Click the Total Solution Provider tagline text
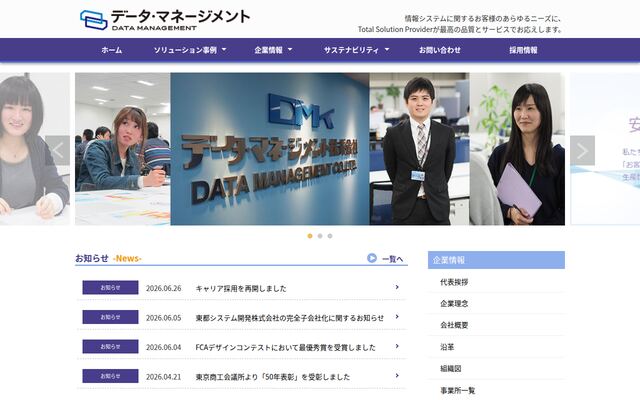This screenshot has height=400, width=640. [x=460, y=29]
